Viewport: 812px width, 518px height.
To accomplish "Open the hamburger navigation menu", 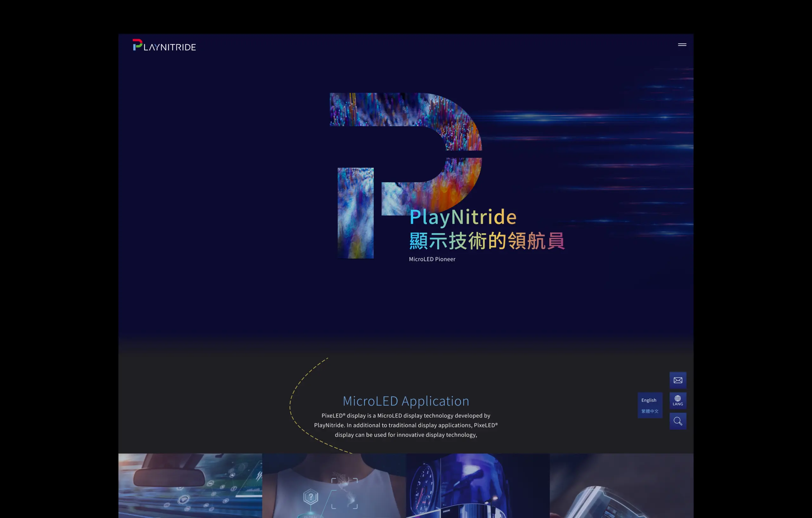I will [x=682, y=44].
